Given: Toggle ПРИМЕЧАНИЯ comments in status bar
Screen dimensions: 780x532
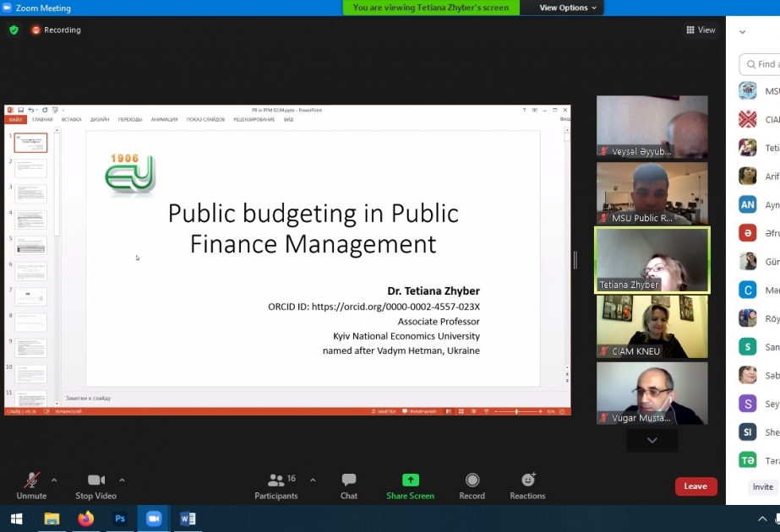Looking at the screenshot, I should tap(419, 412).
